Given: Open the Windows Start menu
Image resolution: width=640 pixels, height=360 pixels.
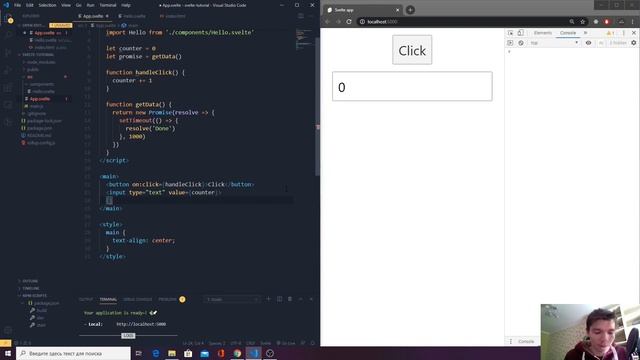Looking at the screenshot, I should pyautogui.click(x=7, y=353).
